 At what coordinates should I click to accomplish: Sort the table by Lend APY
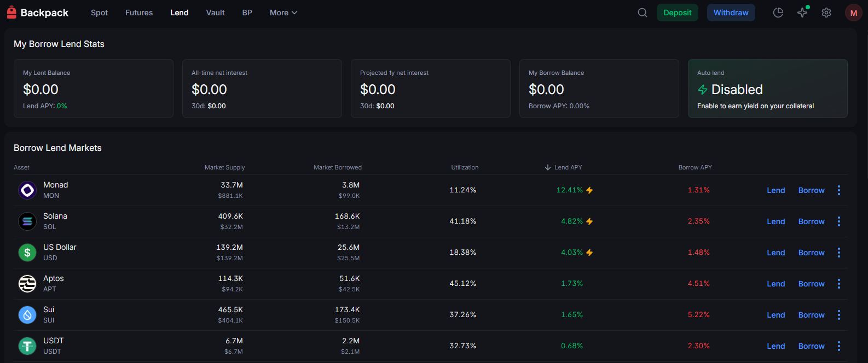(x=568, y=167)
